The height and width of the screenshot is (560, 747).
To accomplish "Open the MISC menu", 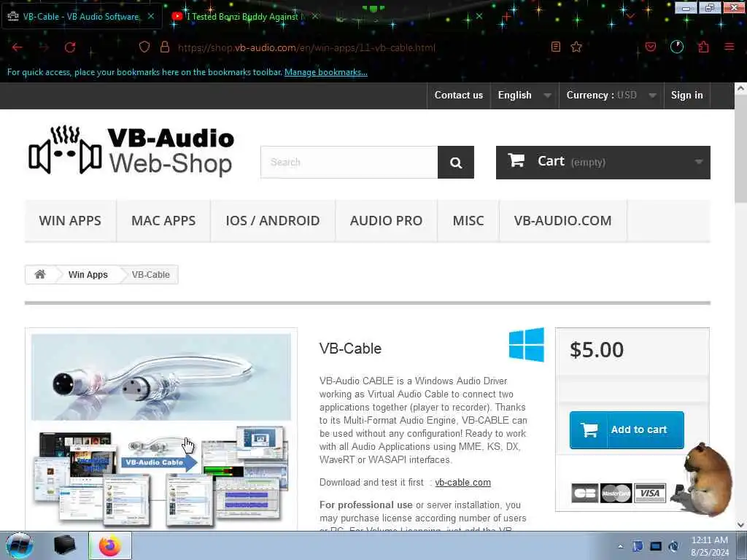I will [x=468, y=221].
